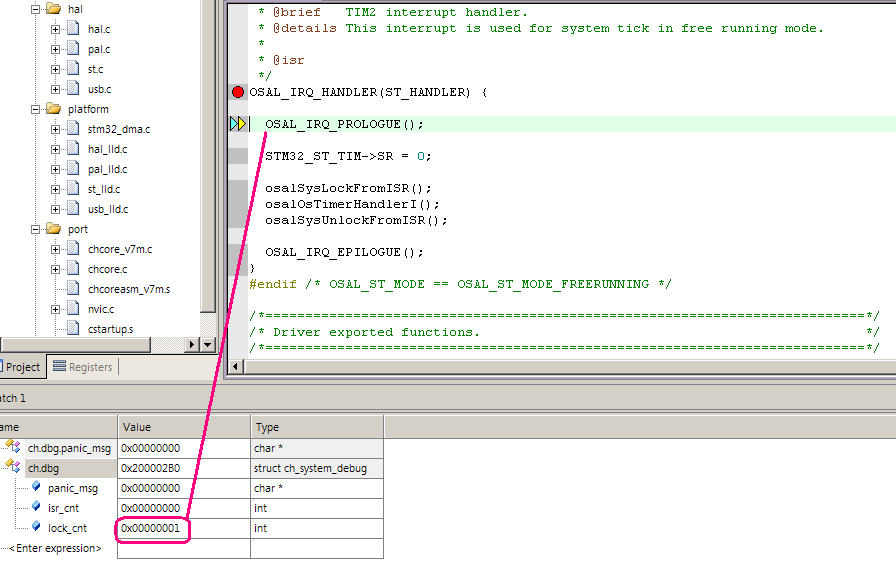Viewport: 896px width, 563px height.
Task: Click the struct ch_system_debug type cell
Action: point(317,468)
